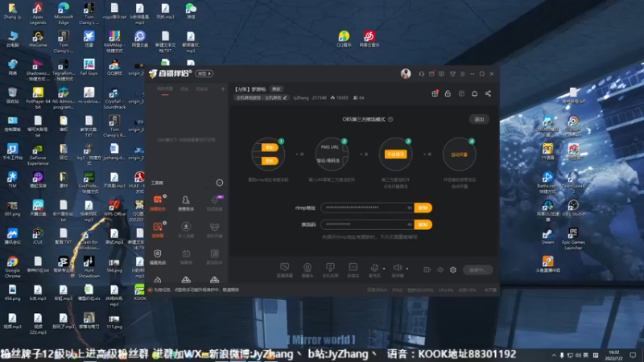This screenshot has width=644, height=362.
Task: Click the rtmp address masked field
Action: pyautogui.click(x=367, y=208)
